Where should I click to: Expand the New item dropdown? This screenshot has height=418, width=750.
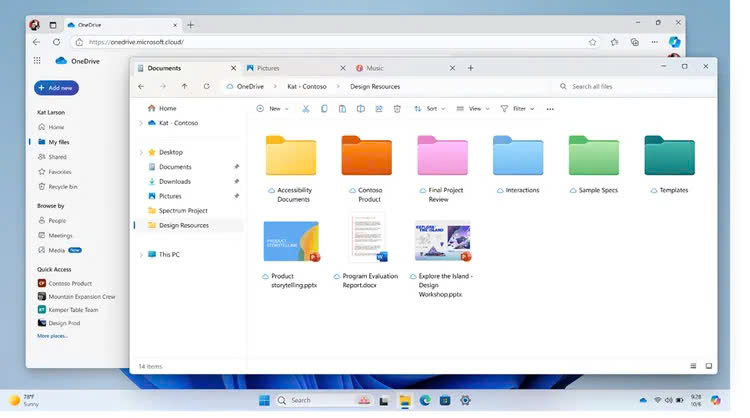(x=273, y=108)
